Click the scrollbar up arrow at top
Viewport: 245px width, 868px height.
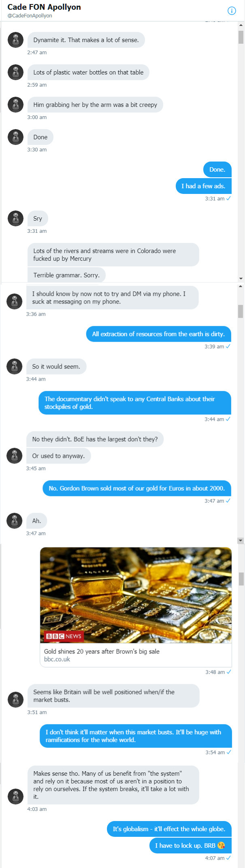[241, 26]
